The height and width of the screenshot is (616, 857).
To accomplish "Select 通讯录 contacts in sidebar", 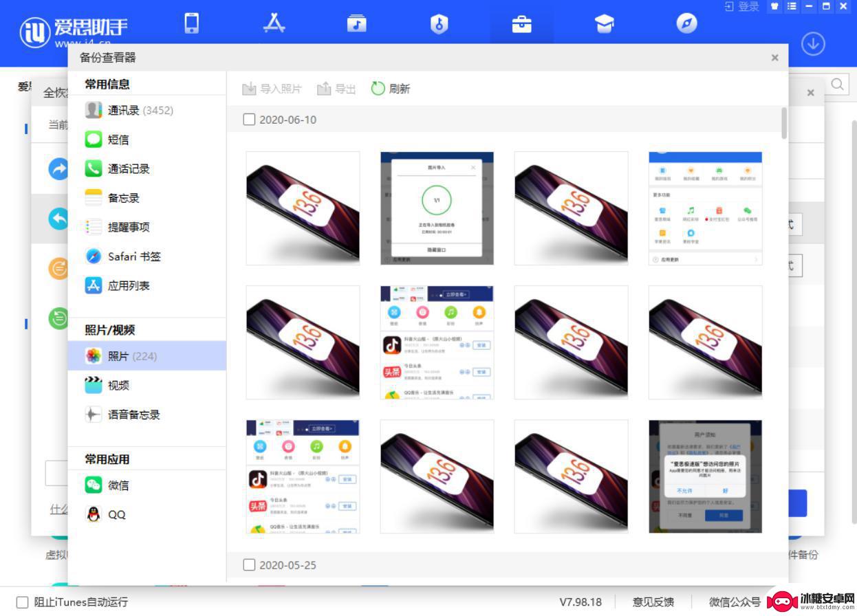I will coord(147,110).
